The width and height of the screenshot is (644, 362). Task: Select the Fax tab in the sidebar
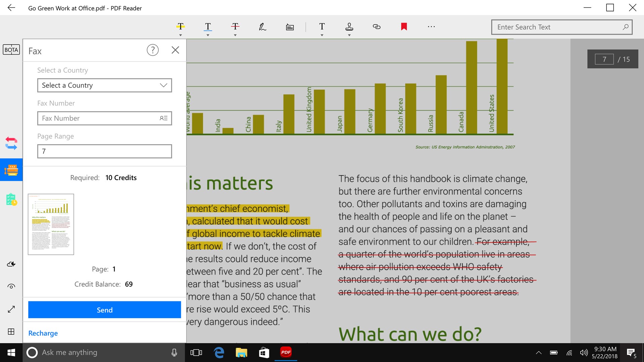pyautogui.click(x=11, y=169)
